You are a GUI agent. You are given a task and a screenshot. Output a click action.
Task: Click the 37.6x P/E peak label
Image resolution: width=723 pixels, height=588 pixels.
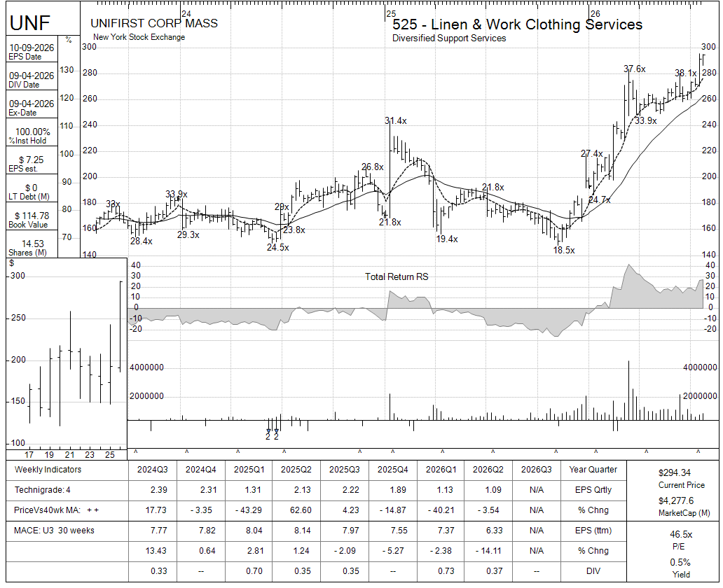tap(635, 69)
